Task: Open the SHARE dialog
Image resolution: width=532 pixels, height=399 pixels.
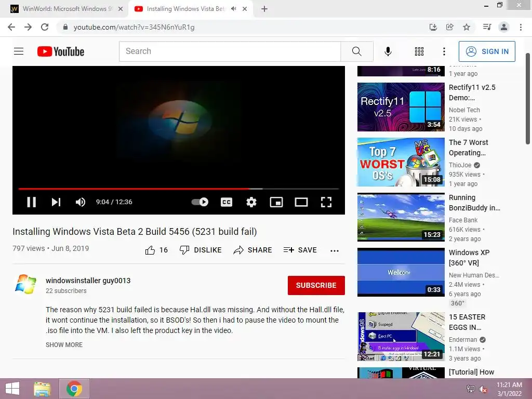Action: pyautogui.click(x=253, y=250)
